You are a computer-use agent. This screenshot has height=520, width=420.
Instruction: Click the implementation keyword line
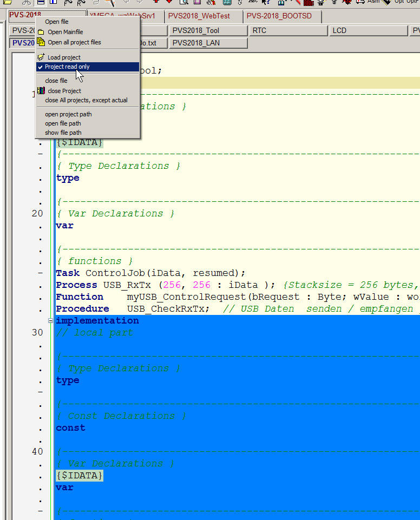(x=97, y=321)
